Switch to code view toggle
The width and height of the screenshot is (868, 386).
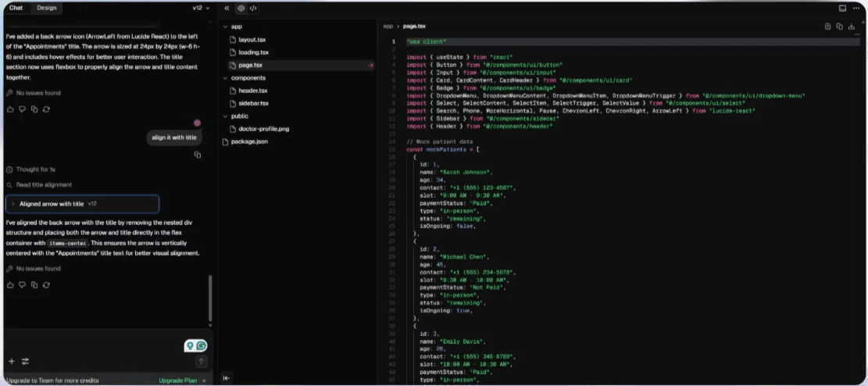click(253, 8)
